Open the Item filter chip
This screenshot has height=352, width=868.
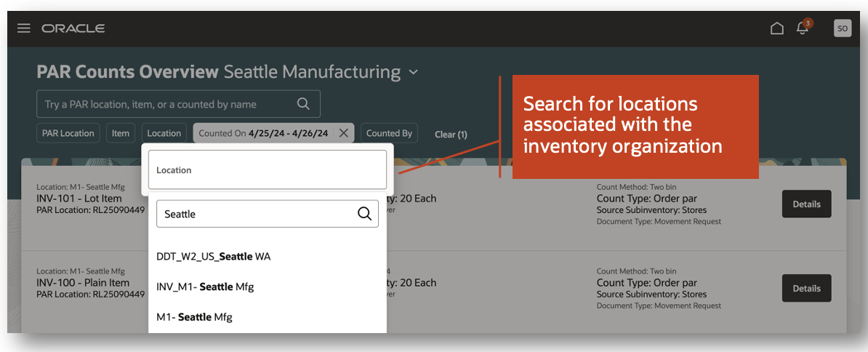coord(120,133)
